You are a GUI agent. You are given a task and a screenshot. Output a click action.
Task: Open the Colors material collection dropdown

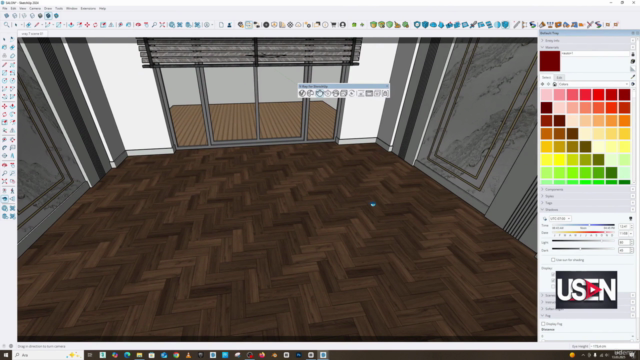pos(593,84)
